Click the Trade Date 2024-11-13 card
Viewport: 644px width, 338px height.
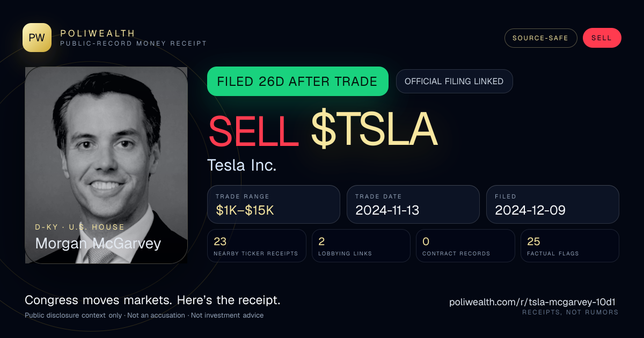pos(413,204)
